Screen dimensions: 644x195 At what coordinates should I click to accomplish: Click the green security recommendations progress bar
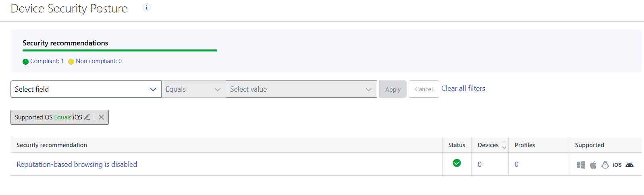pyautogui.click(x=120, y=50)
